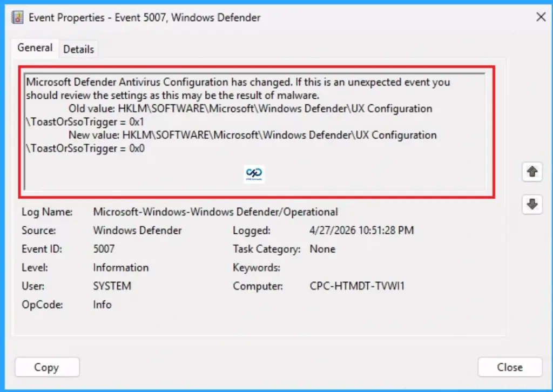Click the down arrow to view next event
This screenshot has width=553, height=392.
click(532, 205)
